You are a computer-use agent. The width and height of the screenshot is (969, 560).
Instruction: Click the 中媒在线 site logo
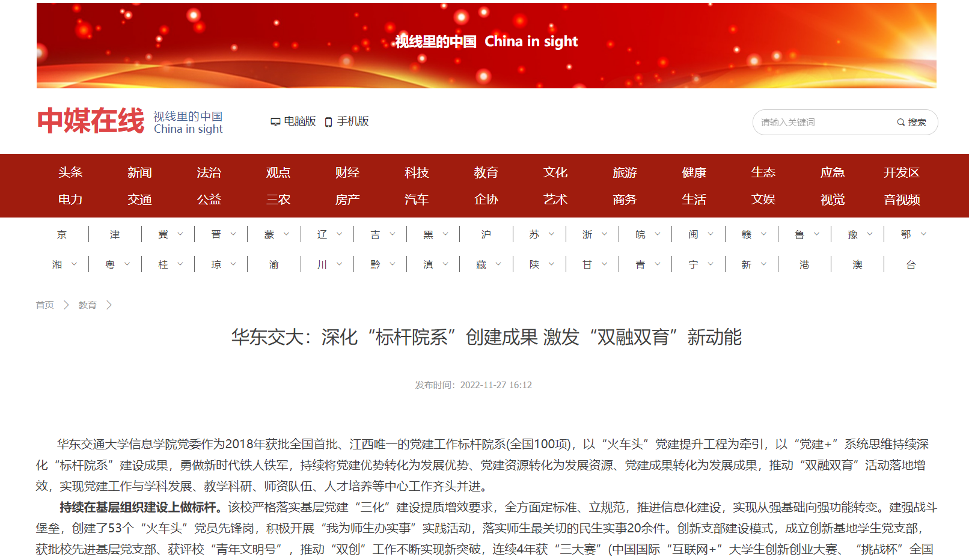tap(91, 121)
